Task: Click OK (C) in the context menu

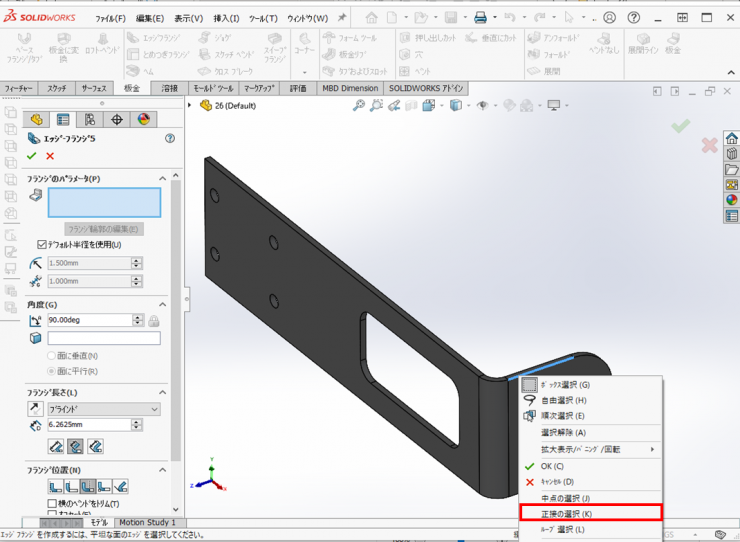Action: pos(553,466)
